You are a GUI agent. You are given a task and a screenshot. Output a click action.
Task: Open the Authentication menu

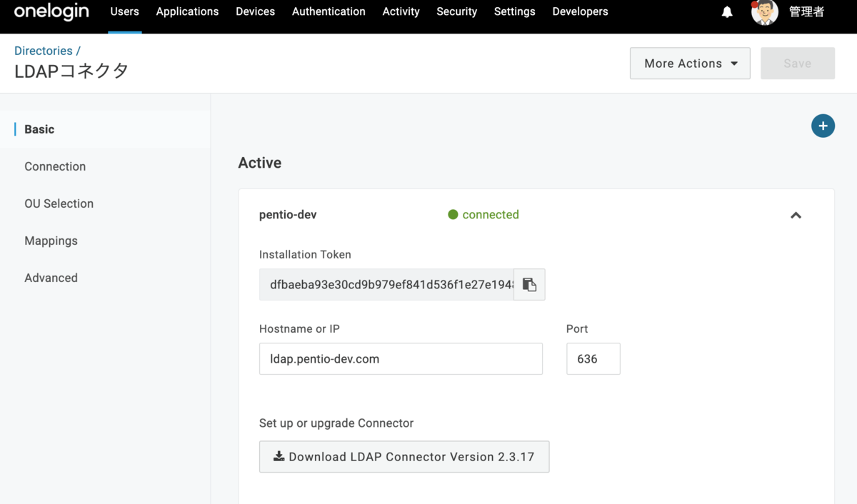[329, 12]
